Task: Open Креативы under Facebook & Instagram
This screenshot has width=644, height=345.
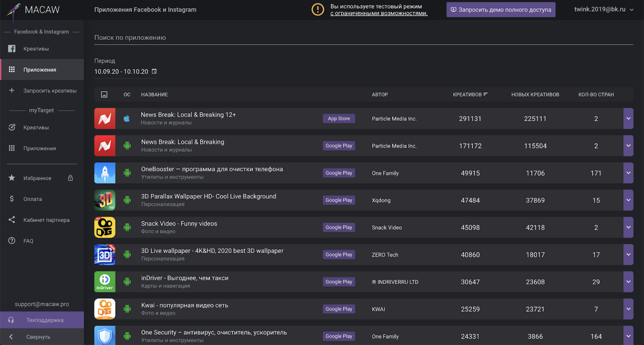Action: pos(42,49)
